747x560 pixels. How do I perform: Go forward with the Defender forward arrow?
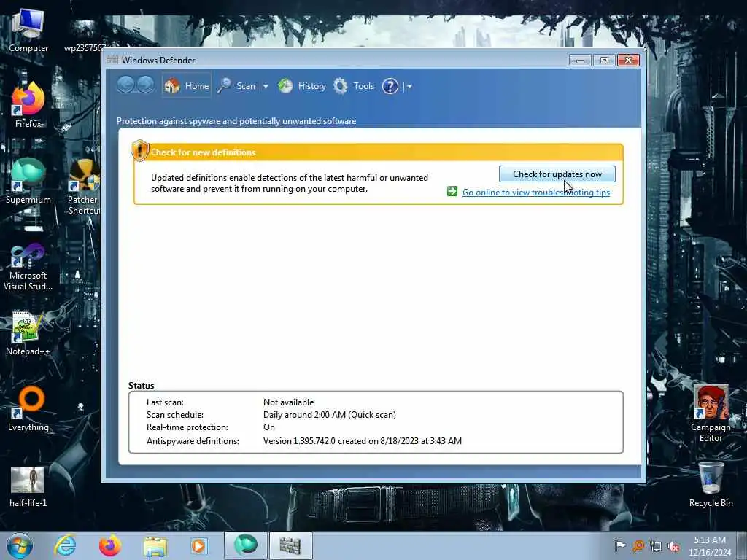pyautogui.click(x=145, y=85)
